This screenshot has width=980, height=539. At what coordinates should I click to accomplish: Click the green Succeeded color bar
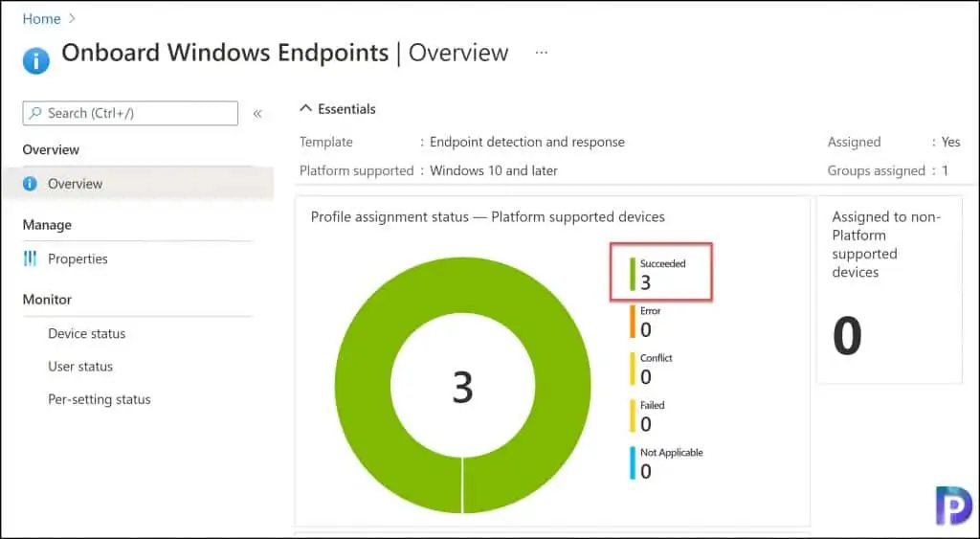coord(633,275)
